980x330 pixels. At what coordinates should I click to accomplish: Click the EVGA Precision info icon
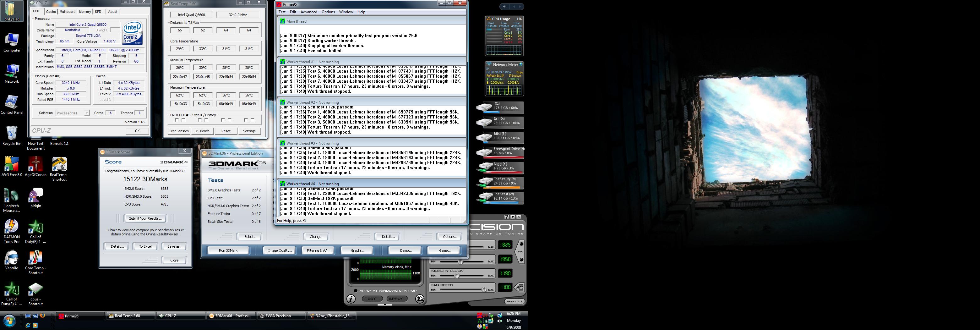click(351, 299)
